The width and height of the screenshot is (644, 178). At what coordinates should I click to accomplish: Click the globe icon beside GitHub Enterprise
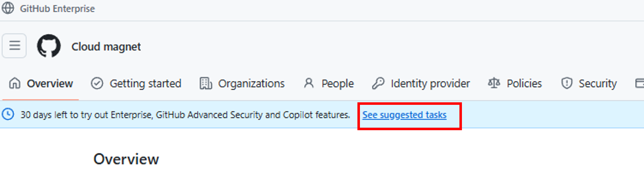[8, 8]
